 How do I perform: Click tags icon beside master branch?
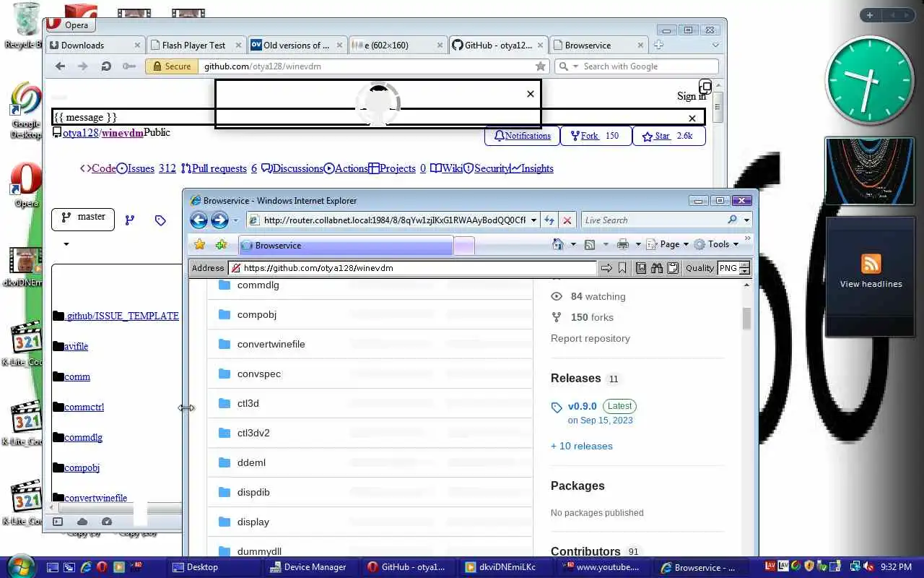[160, 220]
